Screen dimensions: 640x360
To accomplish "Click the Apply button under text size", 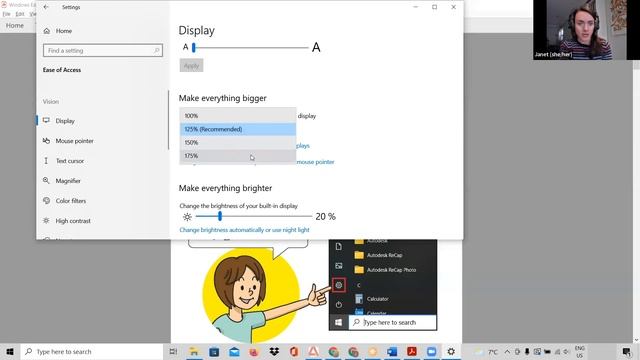I will click(x=191, y=66).
